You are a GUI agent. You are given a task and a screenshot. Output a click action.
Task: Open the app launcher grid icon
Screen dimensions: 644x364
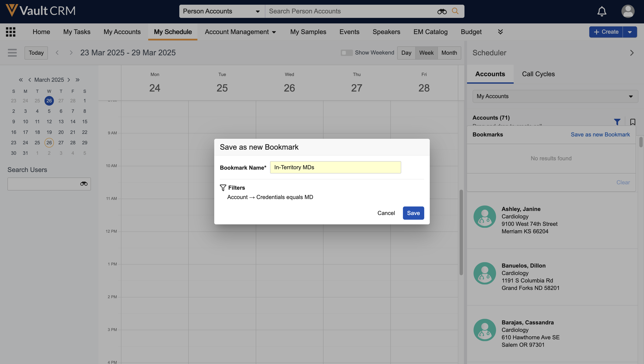point(10,32)
